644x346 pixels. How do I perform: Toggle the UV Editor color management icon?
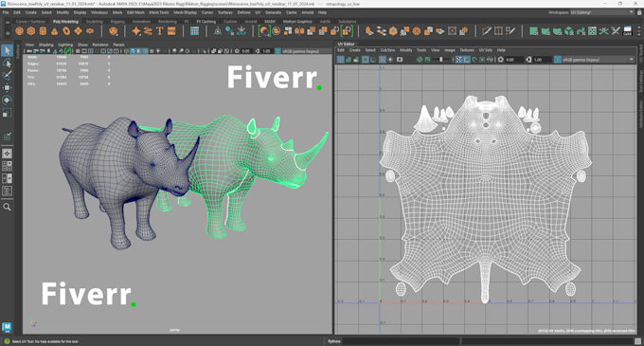pos(557,60)
